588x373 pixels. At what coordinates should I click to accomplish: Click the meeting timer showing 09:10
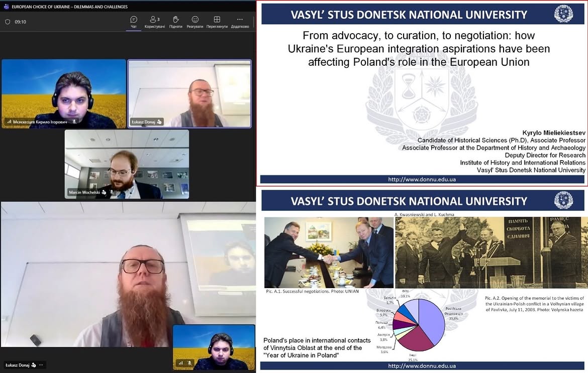click(20, 22)
